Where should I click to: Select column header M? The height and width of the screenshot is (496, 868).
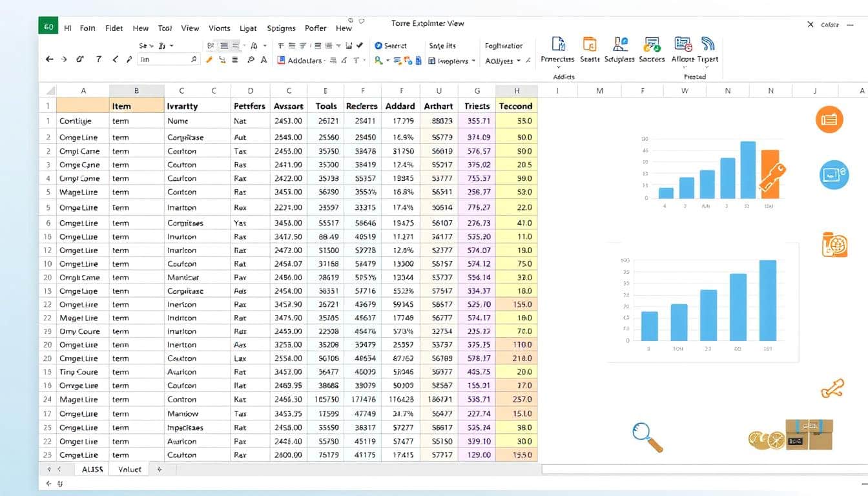[600, 91]
